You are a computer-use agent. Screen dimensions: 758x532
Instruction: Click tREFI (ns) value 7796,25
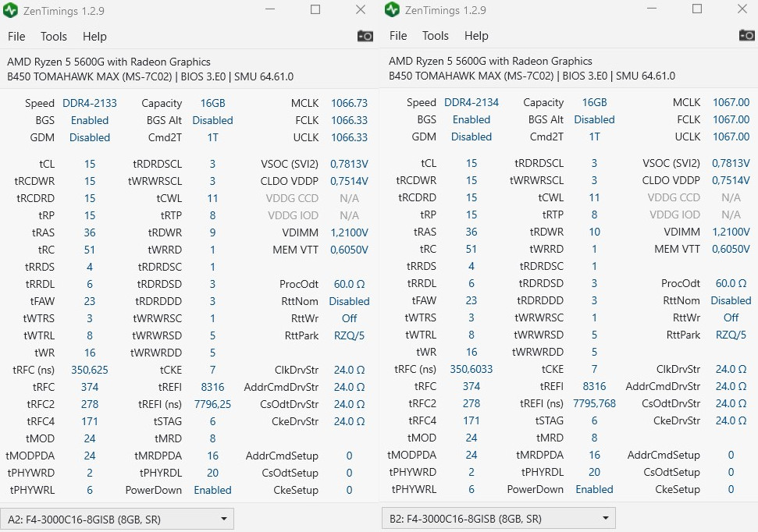tap(212, 404)
